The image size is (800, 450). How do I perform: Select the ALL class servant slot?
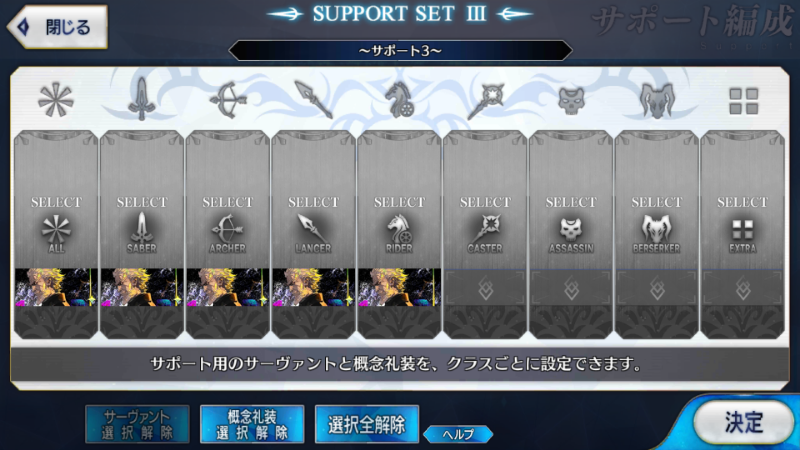(x=56, y=200)
